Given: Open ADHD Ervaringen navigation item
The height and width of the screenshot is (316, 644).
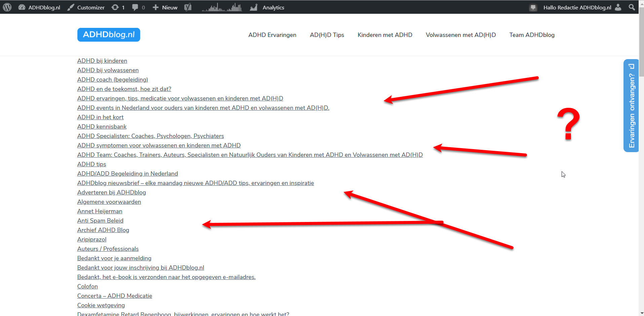Looking at the screenshot, I should (x=272, y=35).
